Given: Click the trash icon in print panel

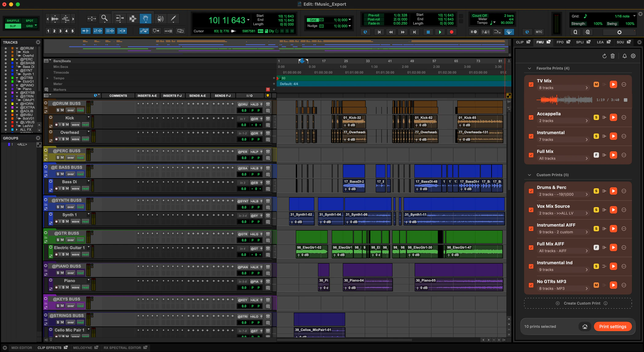Looking at the screenshot, I should [613, 56].
